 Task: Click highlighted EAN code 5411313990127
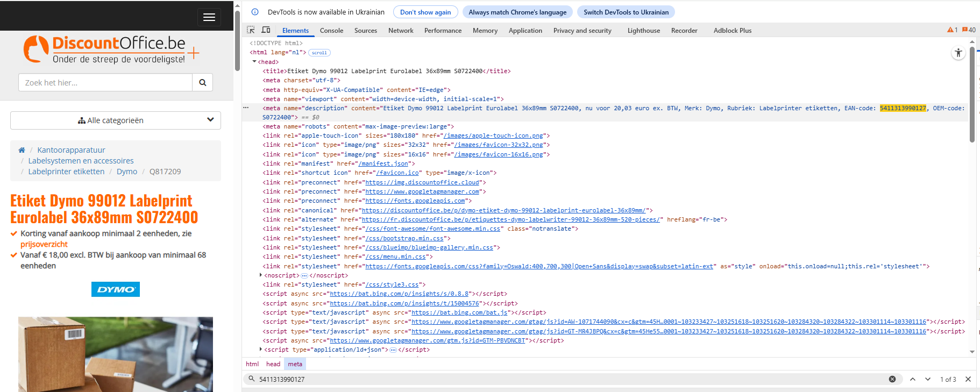click(903, 108)
